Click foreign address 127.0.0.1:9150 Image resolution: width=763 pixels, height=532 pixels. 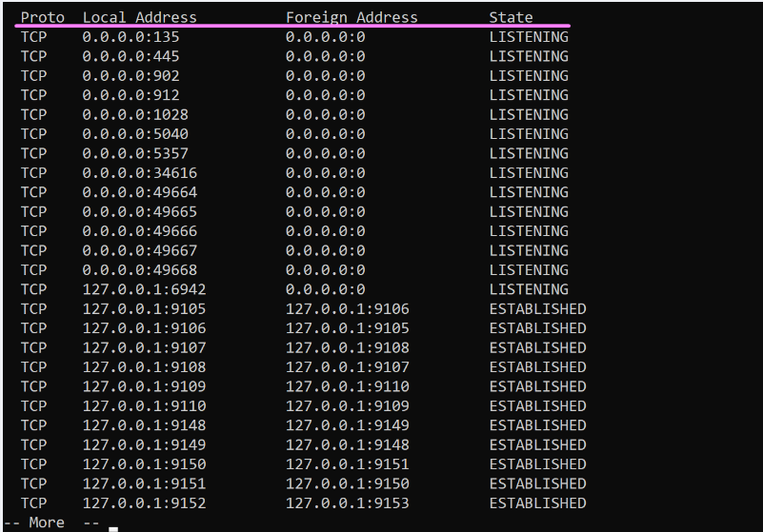coord(348,484)
